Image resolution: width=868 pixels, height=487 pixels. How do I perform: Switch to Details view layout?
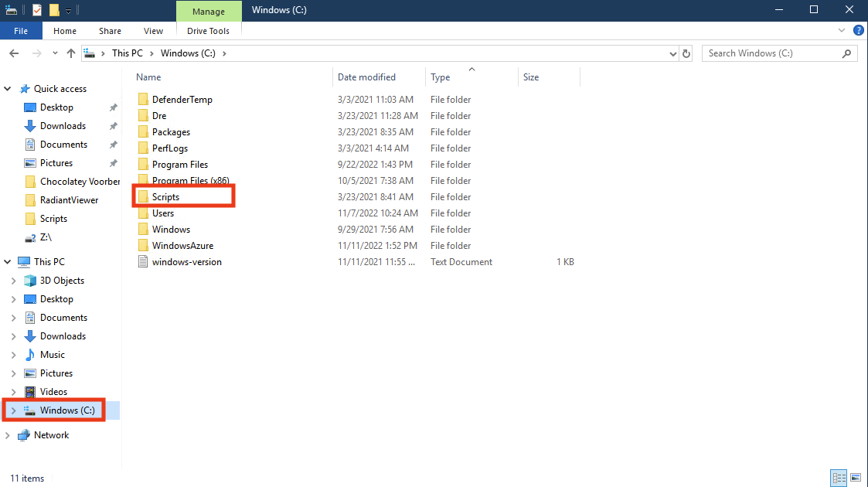[839, 478]
